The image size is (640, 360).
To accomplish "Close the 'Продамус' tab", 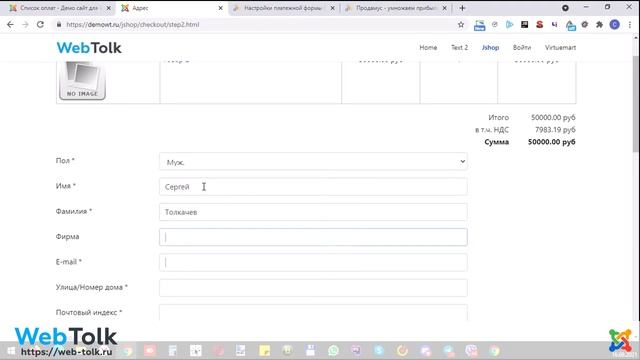I will [444, 8].
